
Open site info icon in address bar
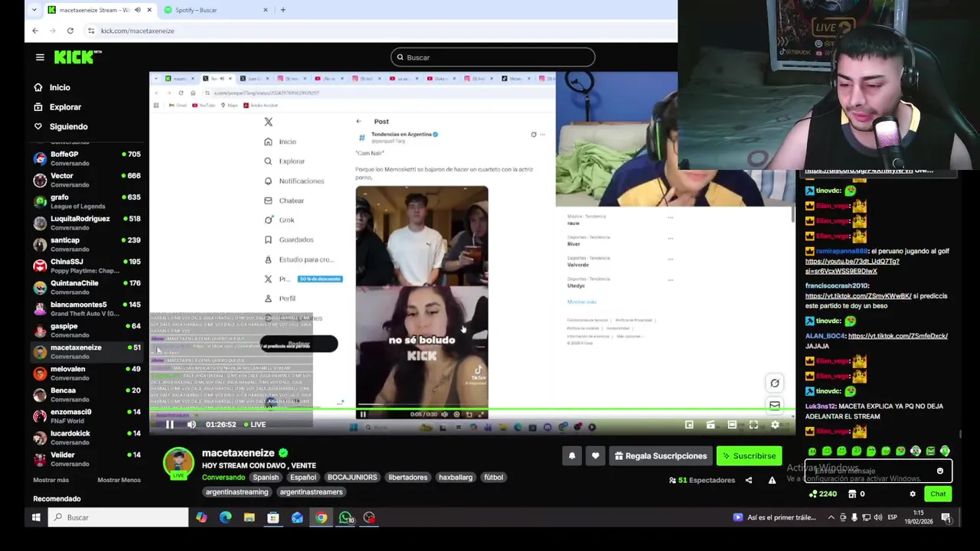(x=90, y=31)
